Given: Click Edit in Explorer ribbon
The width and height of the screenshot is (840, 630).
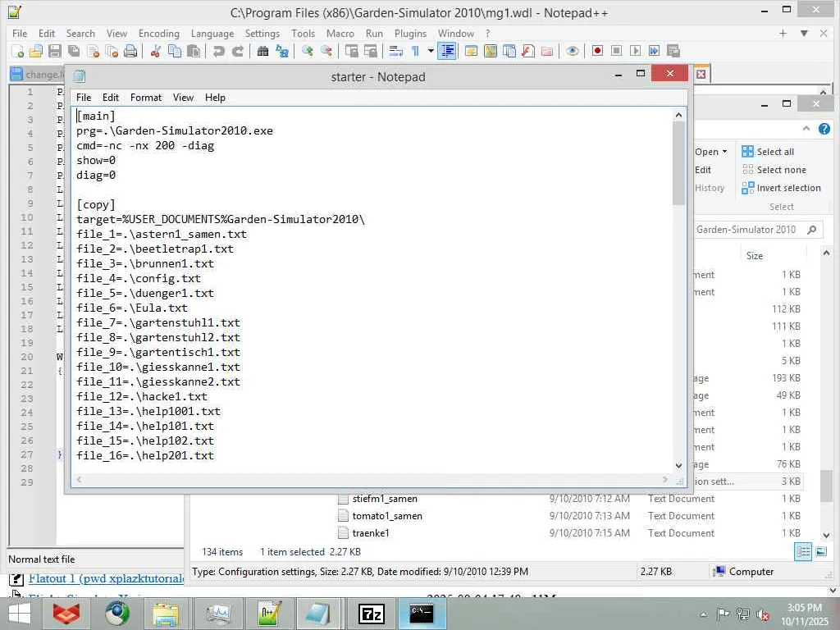Looking at the screenshot, I should [703, 170].
